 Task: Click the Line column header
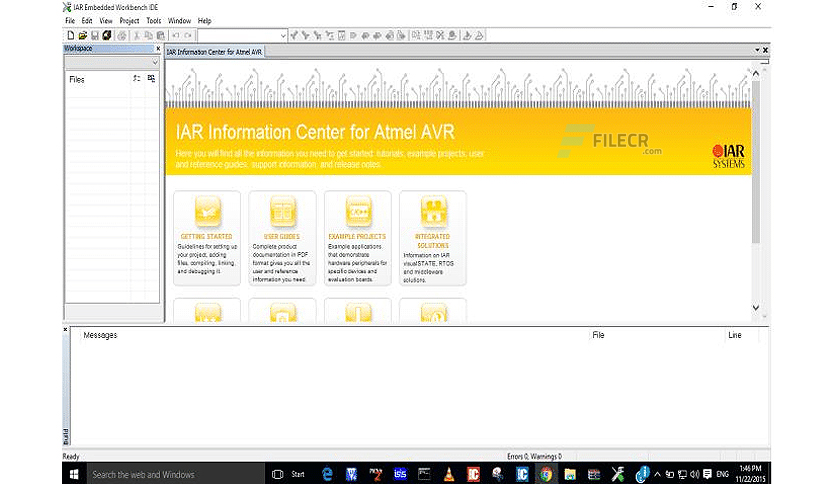(x=735, y=335)
